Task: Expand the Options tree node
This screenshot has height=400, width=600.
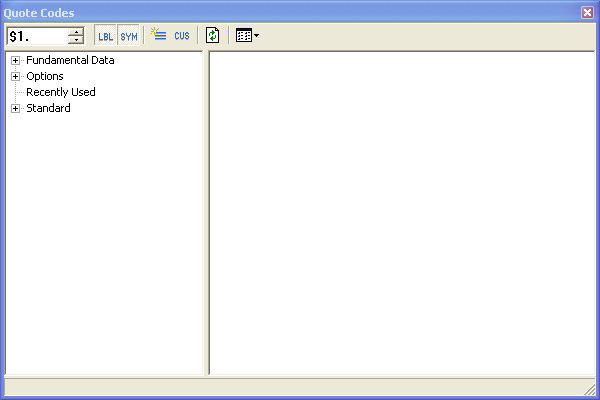Action: pyautogui.click(x=15, y=77)
